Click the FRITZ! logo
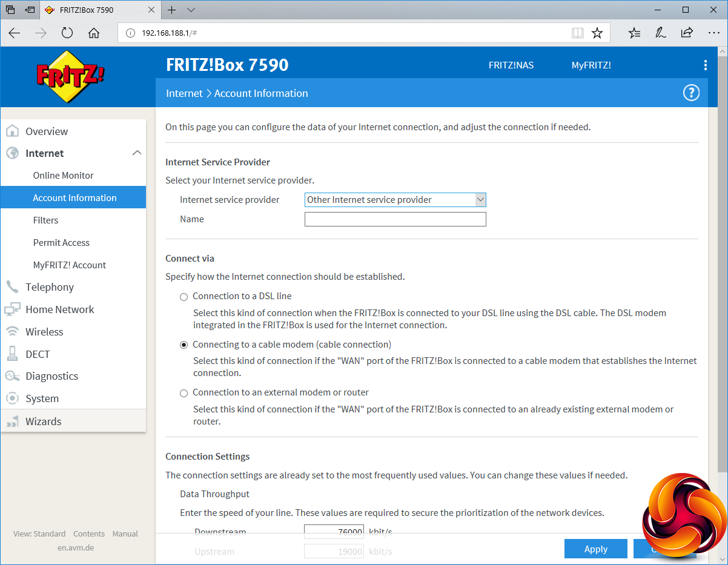 tap(70, 77)
